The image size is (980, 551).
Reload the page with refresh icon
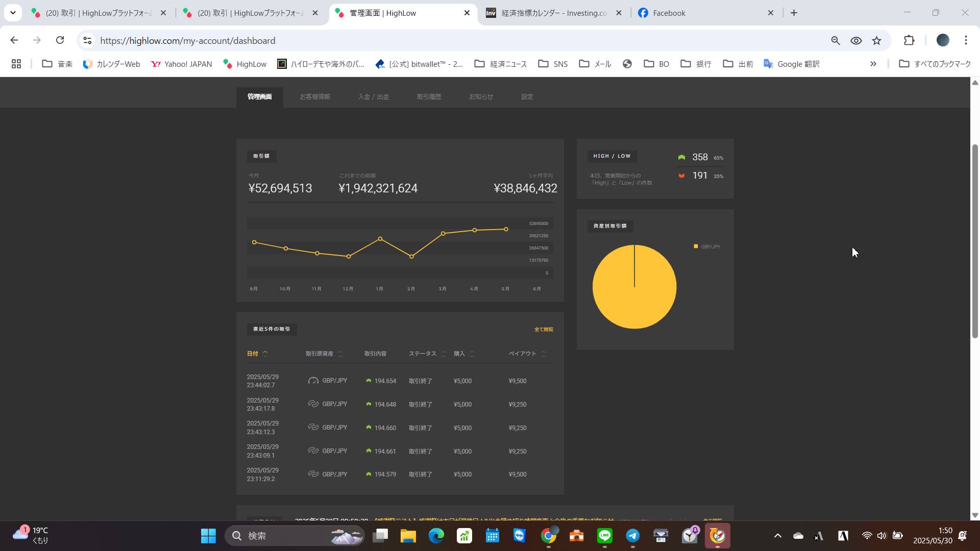coord(60,40)
